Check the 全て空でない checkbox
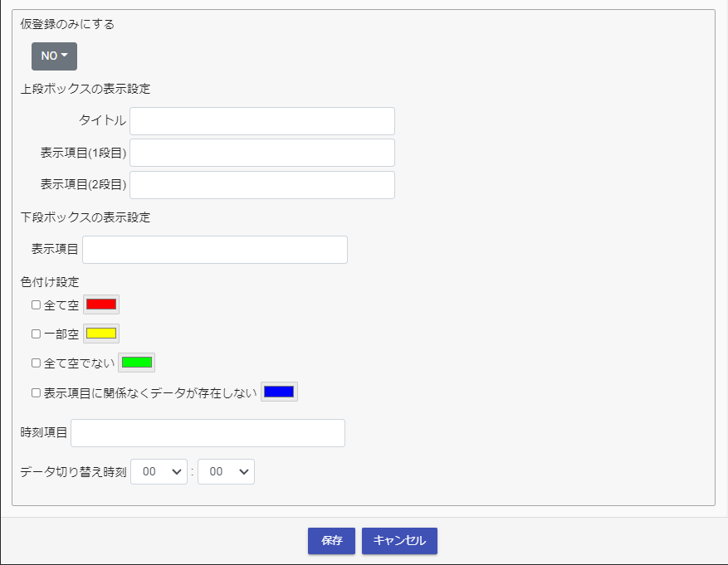Image resolution: width=728 pixels, height=565 pixels. coord(36,363)
